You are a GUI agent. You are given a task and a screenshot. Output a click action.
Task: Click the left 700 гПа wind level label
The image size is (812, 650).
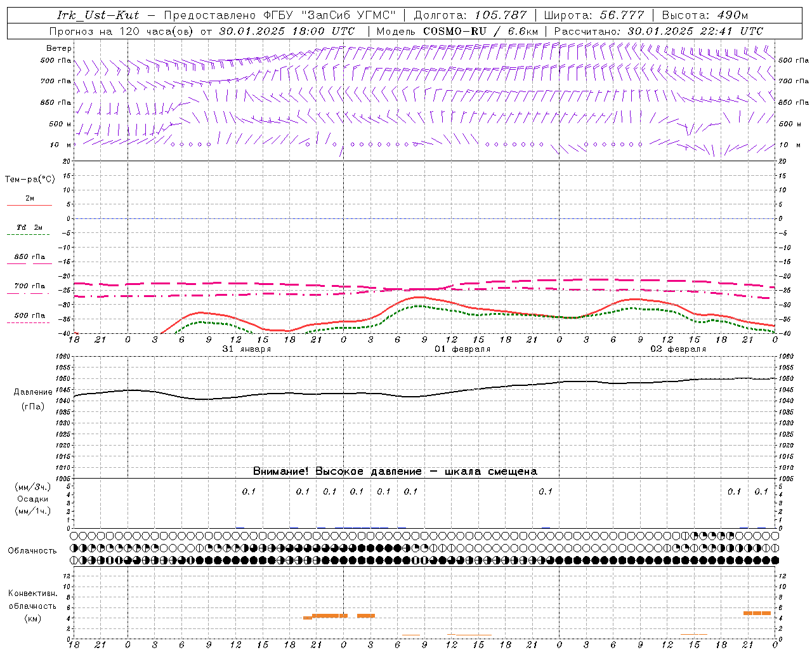pos(56,81)
